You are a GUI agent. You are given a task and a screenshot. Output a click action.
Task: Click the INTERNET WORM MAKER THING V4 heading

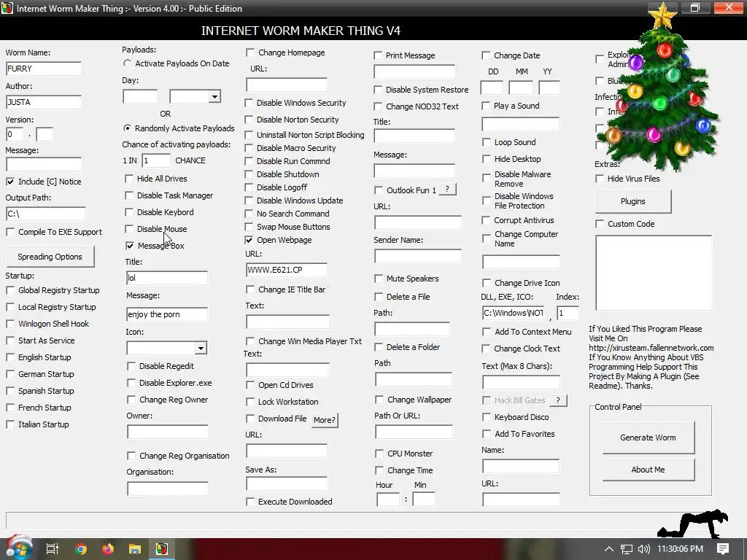tap(301, 31)
